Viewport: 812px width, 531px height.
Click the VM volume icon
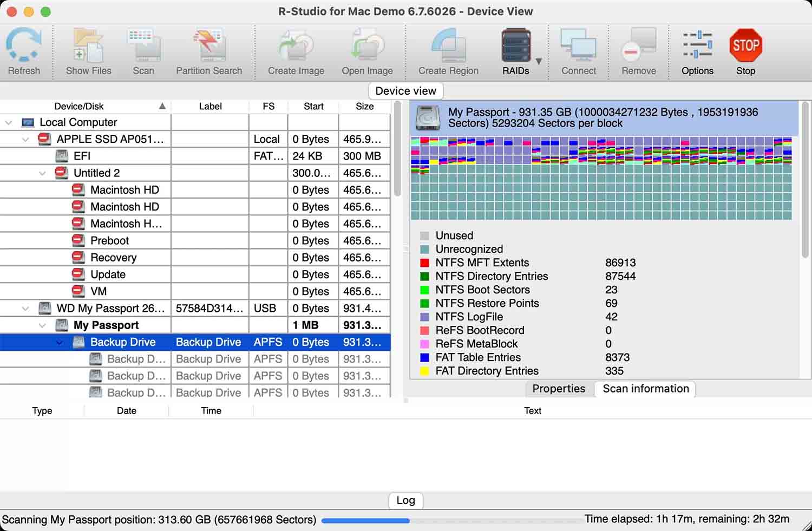(x=78, y=291)
